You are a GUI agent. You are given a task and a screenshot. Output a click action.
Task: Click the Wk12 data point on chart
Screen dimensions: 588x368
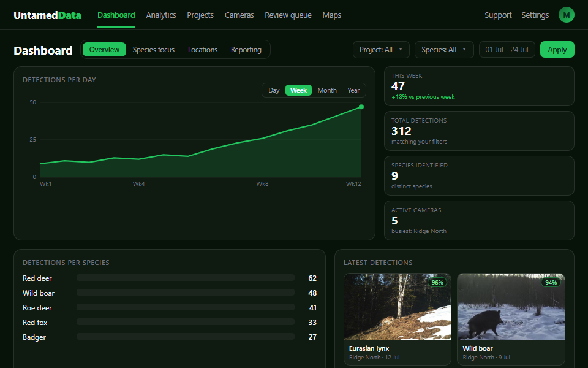[x=361, y=107]
